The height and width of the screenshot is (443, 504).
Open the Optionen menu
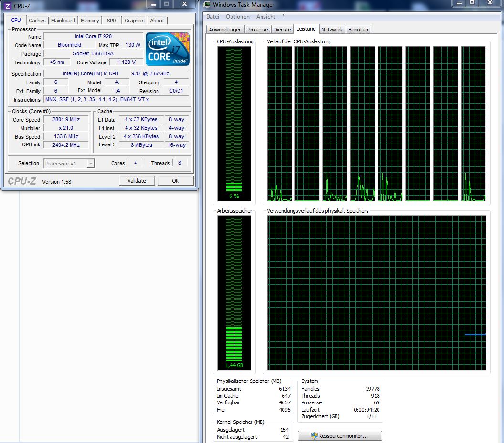238,17
